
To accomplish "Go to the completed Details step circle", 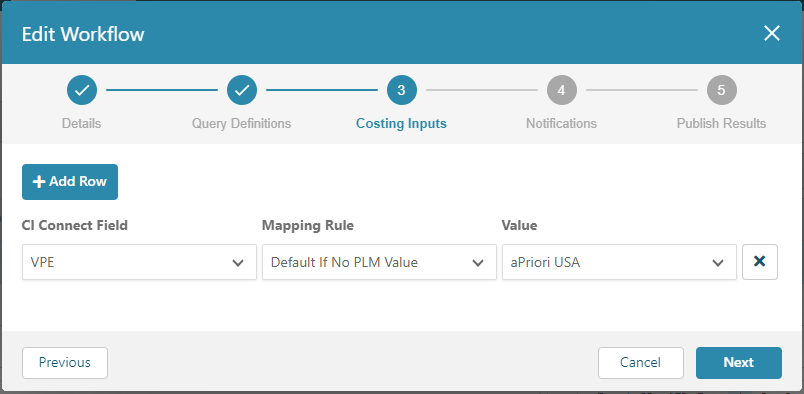I will point(82,90).
